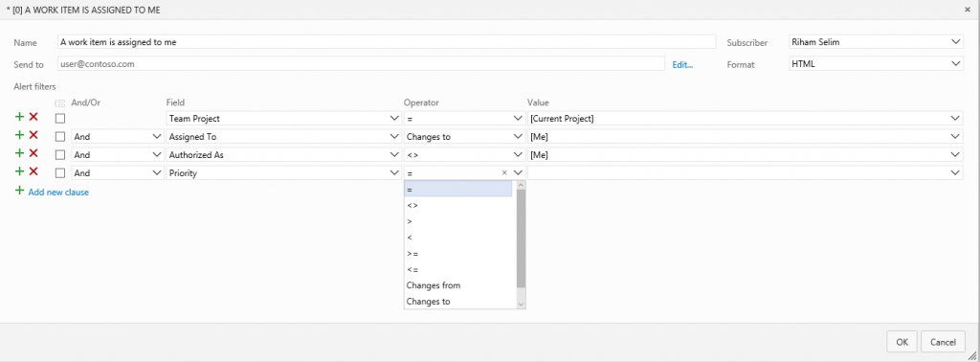The image size is (980, 362).
Task: Choose Changes to in open list
Action: coord(458,302)
